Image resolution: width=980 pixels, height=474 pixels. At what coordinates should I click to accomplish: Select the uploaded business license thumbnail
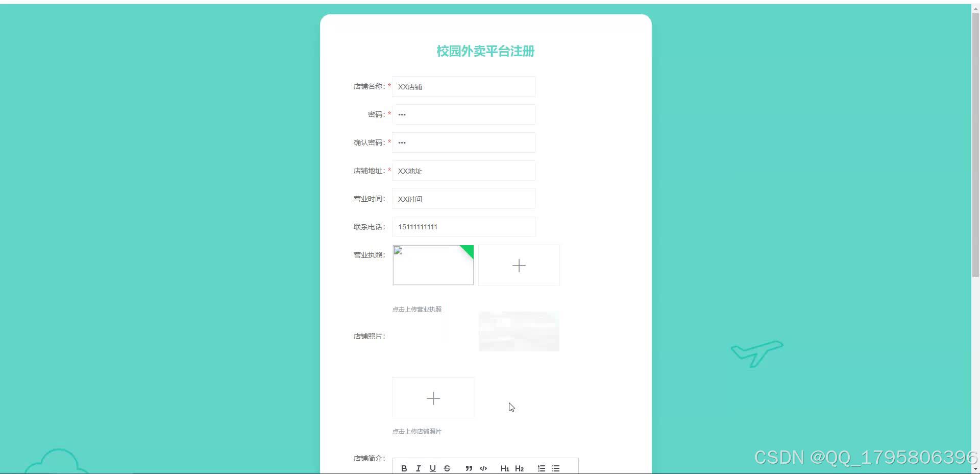433,265
